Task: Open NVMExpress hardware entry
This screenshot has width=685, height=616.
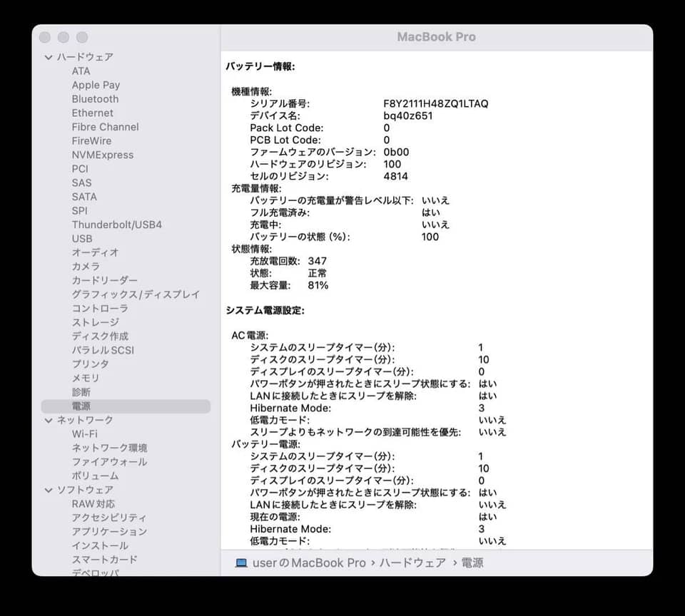Action: pos(103,155)
